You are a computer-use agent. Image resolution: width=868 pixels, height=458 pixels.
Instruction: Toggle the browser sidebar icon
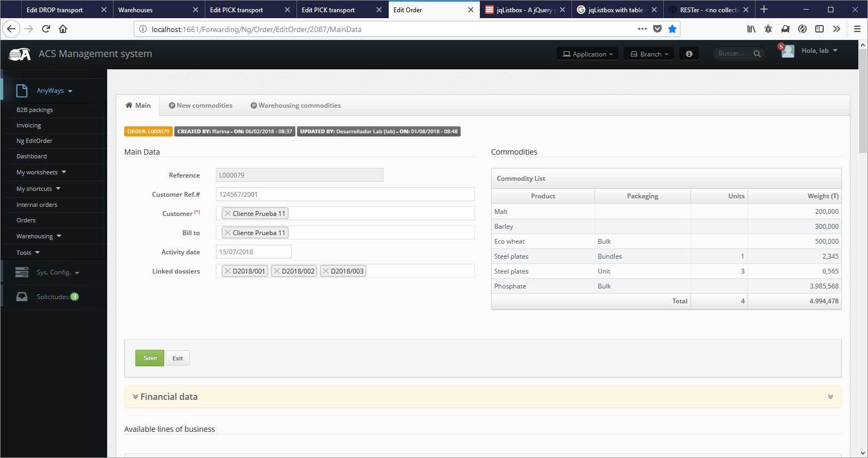coord(819,29)
